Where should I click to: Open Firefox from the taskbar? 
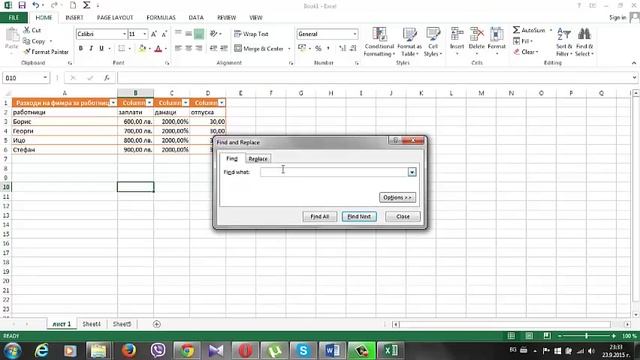pyautogui.click(x=129, y=350)
